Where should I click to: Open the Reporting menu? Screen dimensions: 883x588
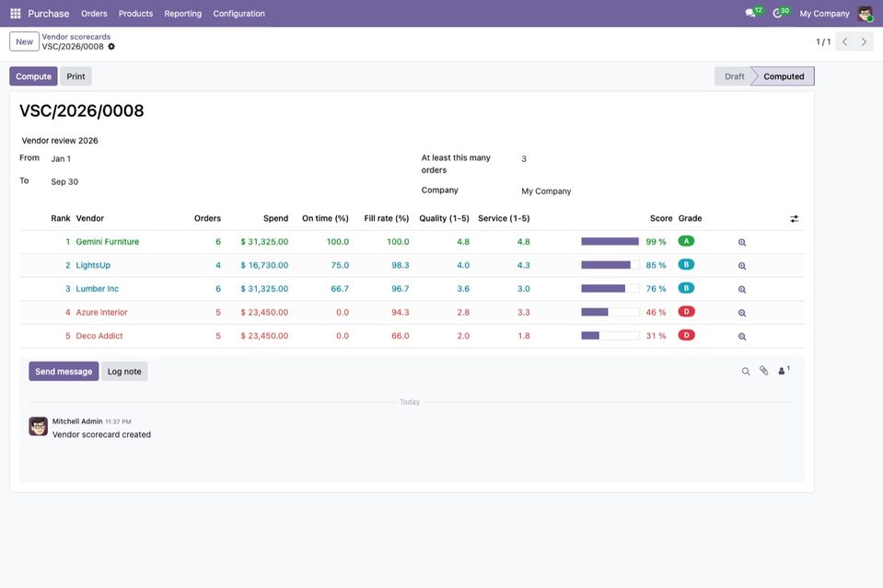[183, 14]
